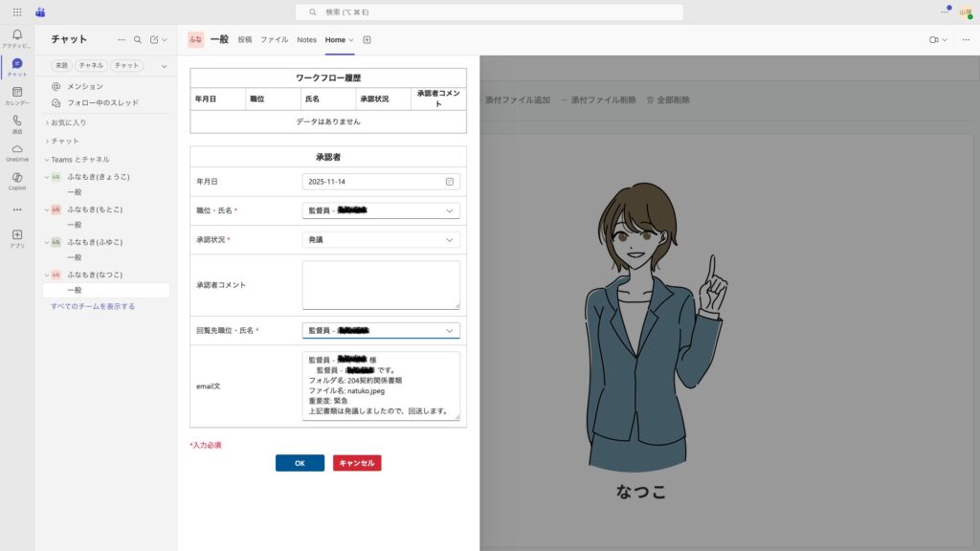Open the Activity bell icon
This screenshot has height=551, width=980.
[16, 35]
